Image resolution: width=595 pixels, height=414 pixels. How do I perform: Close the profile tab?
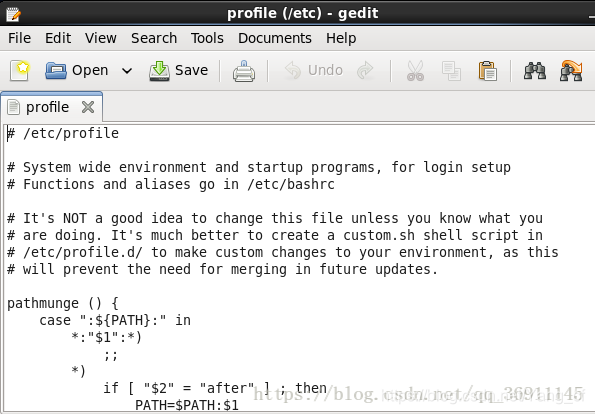tap(88, 107)
